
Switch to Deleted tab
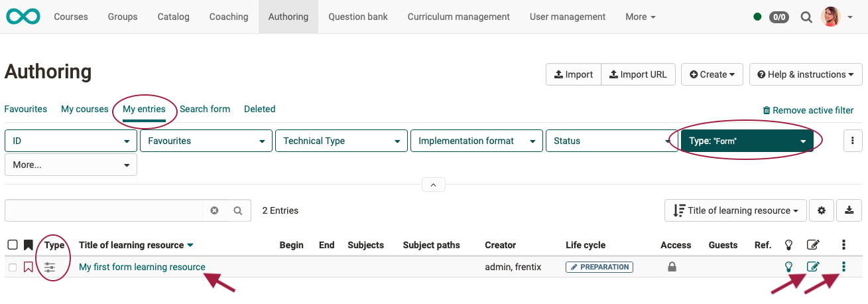[260, 109]
